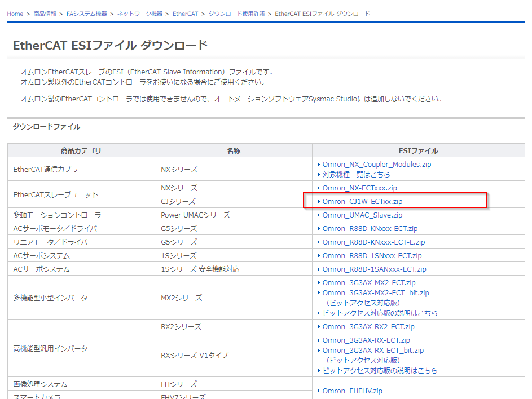Viewport: 532px width, 399px height.
Task: Select the ダウンロードファイル section heading
Action: click(46, 127)
